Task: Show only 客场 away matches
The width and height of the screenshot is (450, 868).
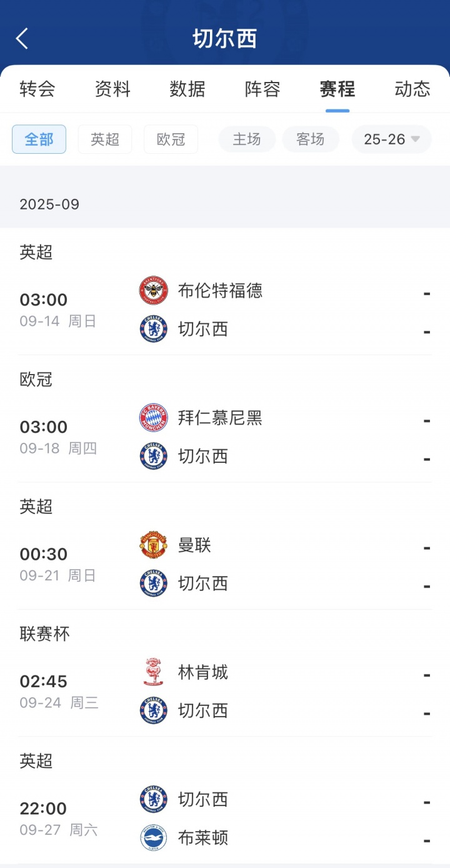Action: pyautogui.click(x=311, y=139)
